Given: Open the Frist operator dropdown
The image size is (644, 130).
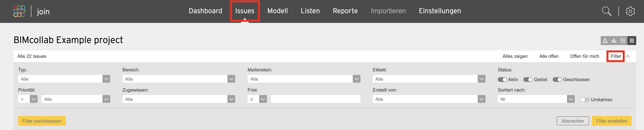Looking at the screenshot, I should tap(257, 99).
